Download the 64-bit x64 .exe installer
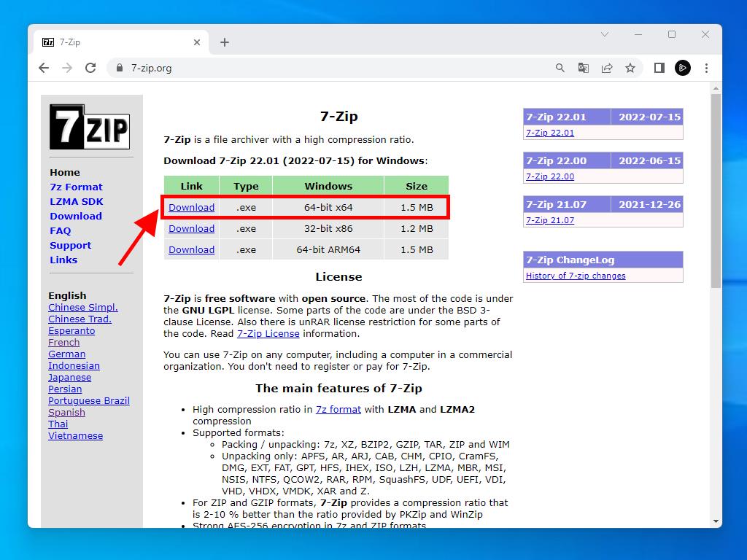Image resolution: width=747 pixels, height=560 pixels. click(192, 208)
